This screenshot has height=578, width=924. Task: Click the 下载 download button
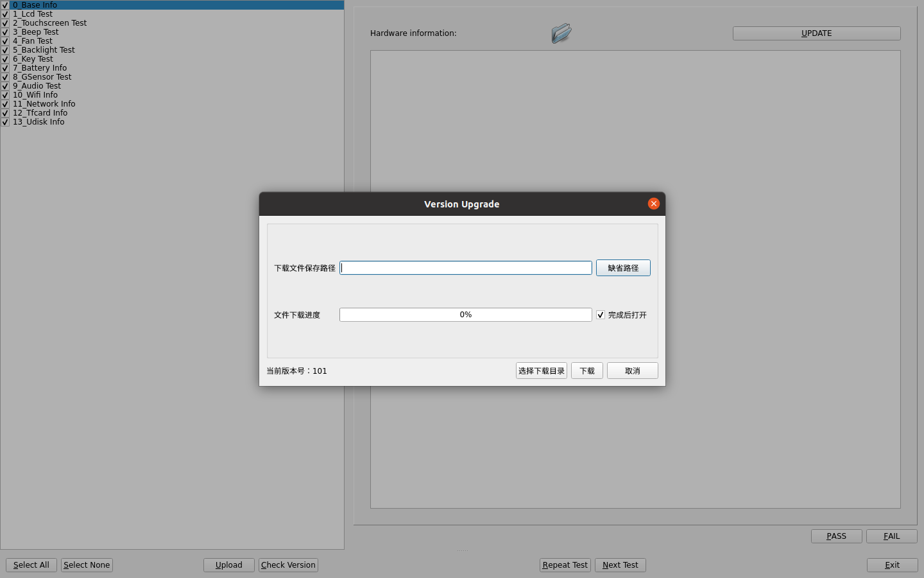587,371
